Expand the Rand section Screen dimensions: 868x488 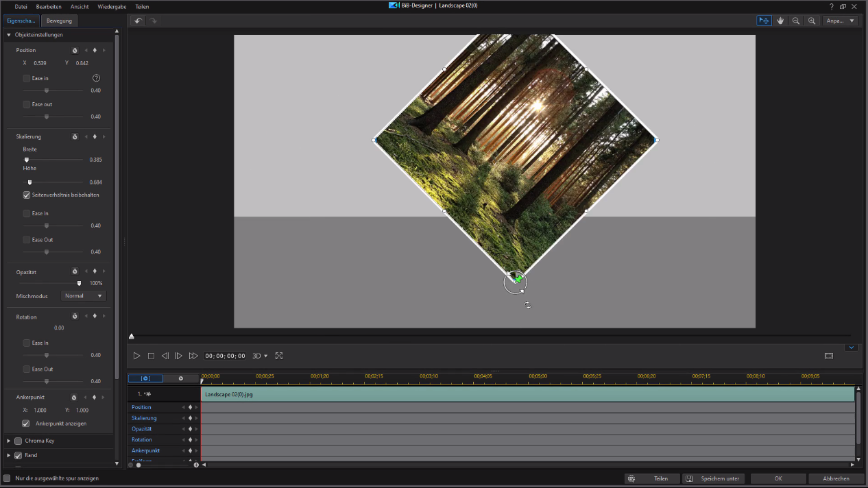pyautogui.click(x=9, y=455)
